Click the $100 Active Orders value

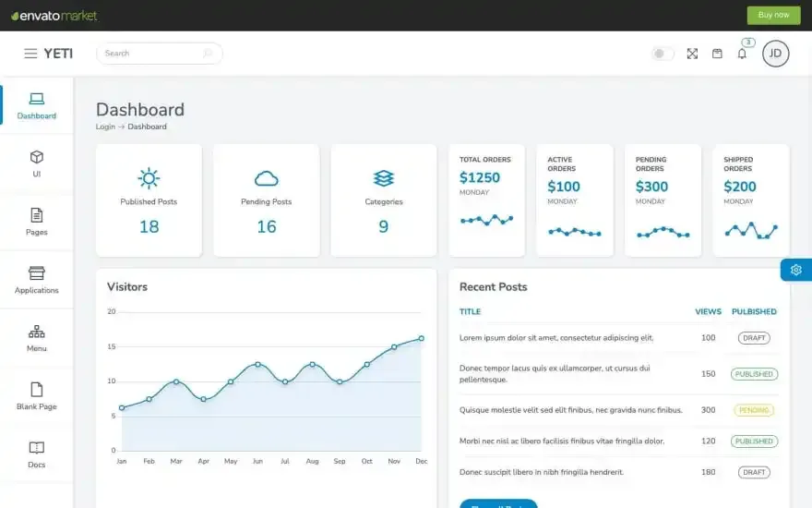[x=564, y=187]
